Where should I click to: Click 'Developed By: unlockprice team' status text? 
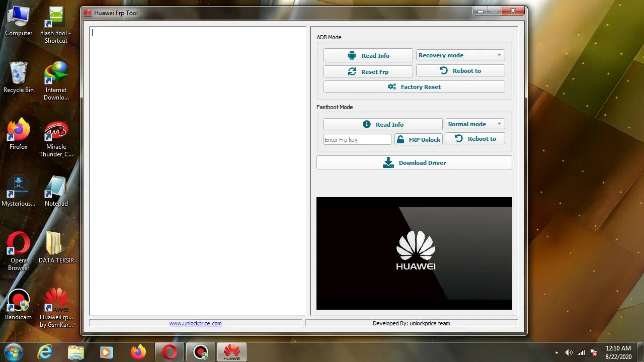click(412, 323)
